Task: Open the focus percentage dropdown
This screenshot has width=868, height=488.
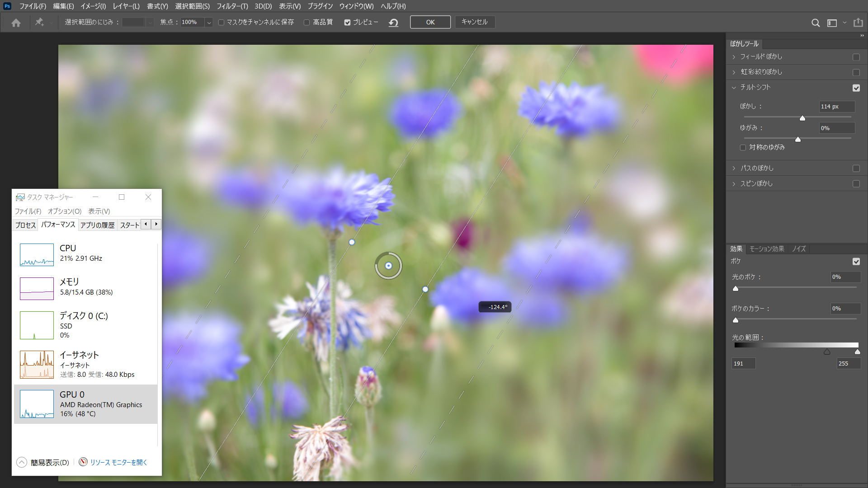Action: point(209,22)
